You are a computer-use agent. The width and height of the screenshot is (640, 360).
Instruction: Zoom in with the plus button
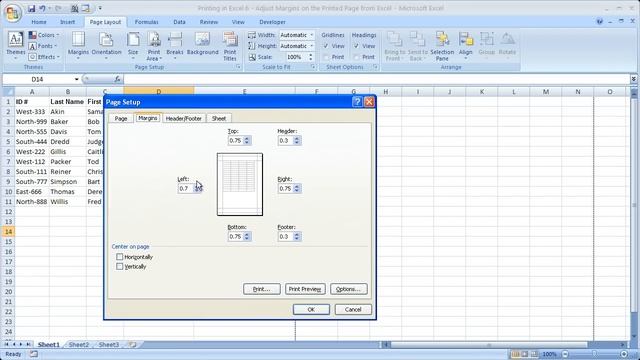pyautogui.click(x=624, y=354)
